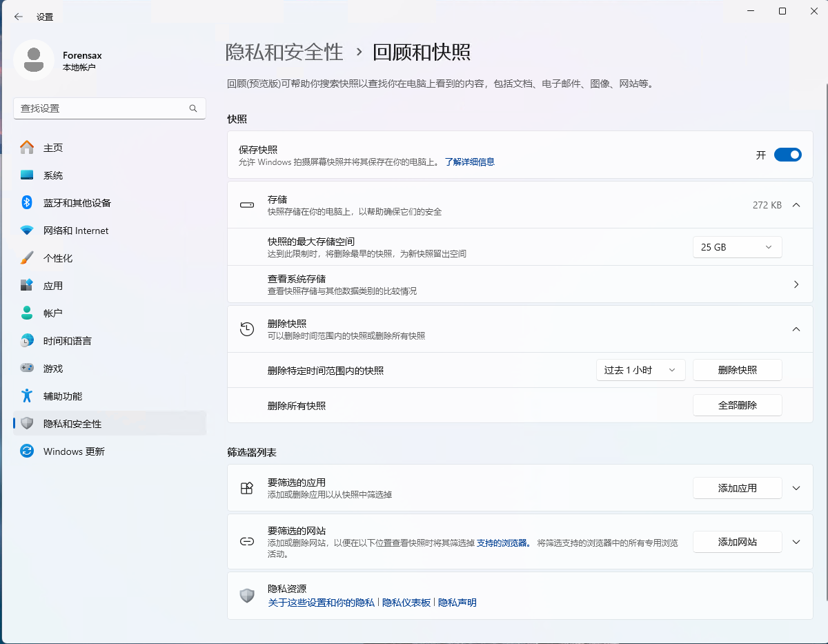Click the 辅助功能 accessibility icon
The width and height of the screenshot is (828, 644).
pyautogui.click(x=27, y=396)
